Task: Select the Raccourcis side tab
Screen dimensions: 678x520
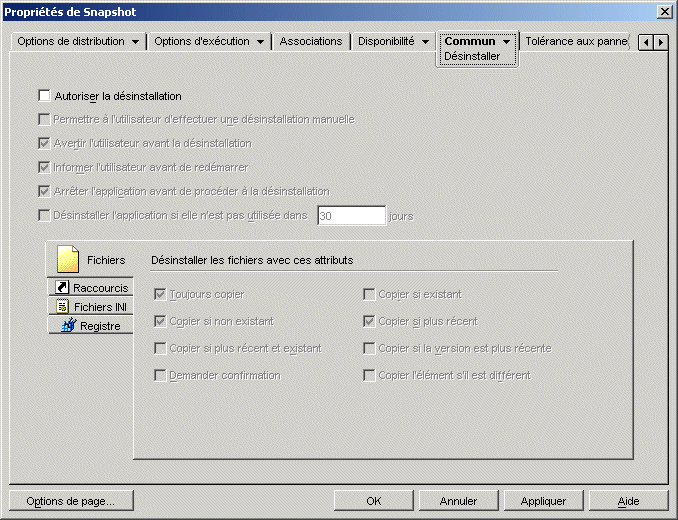Action: point(90,287)
